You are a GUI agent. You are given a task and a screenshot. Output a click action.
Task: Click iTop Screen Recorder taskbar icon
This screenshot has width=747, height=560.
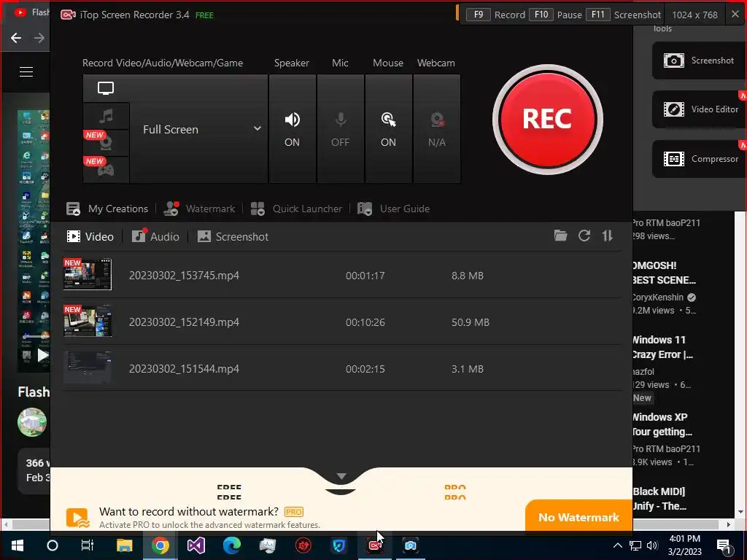(x=374, y=545)
